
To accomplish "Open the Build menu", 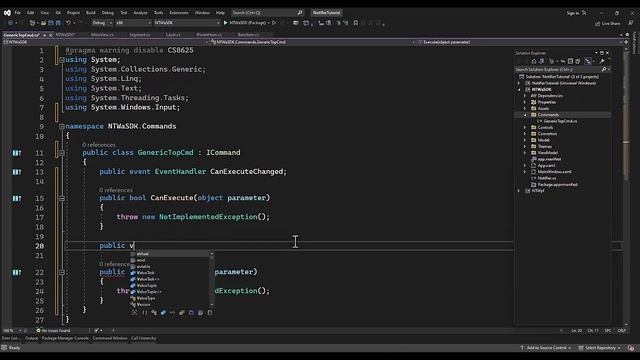I will (91, 13).
